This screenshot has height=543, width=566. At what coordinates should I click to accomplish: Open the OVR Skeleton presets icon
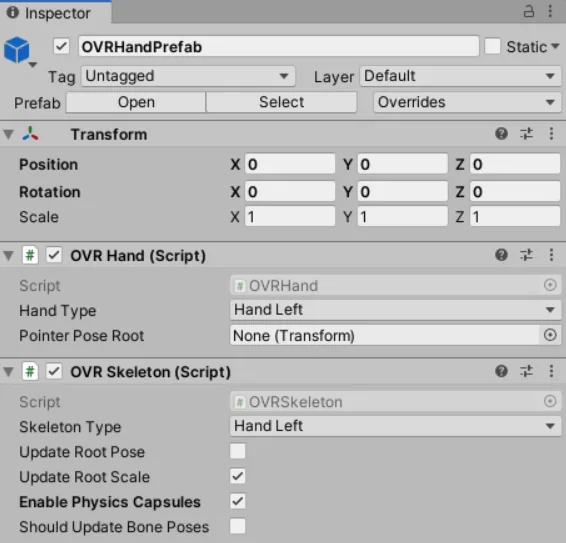tap(526, 371)
